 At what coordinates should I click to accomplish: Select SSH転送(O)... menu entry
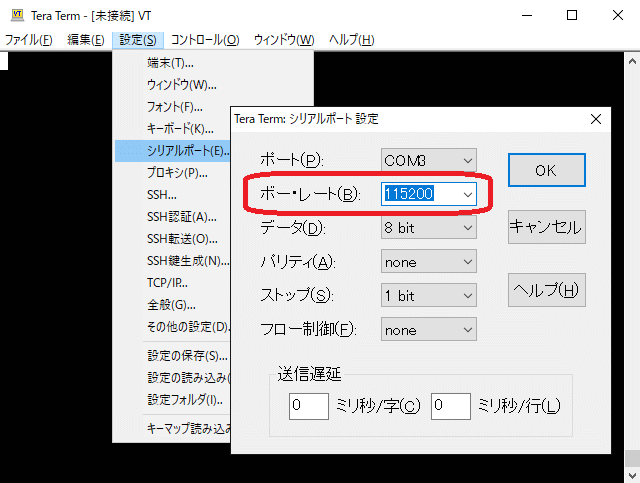[182, 239]
